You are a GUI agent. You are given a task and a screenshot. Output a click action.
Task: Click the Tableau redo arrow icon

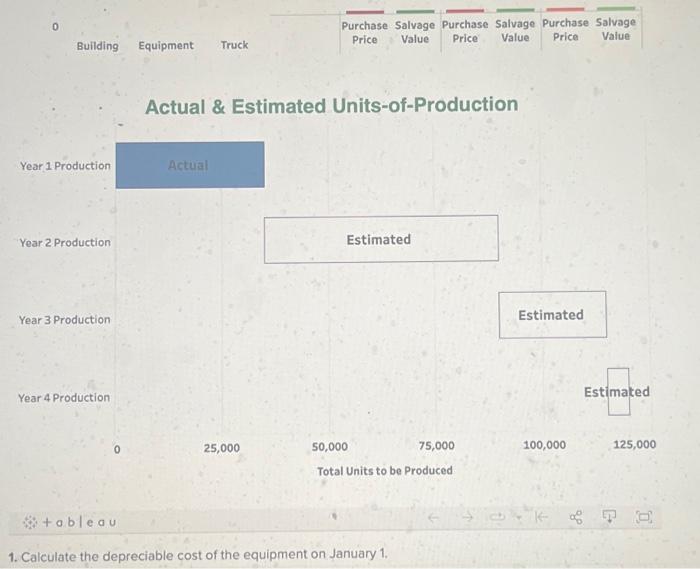467,518
